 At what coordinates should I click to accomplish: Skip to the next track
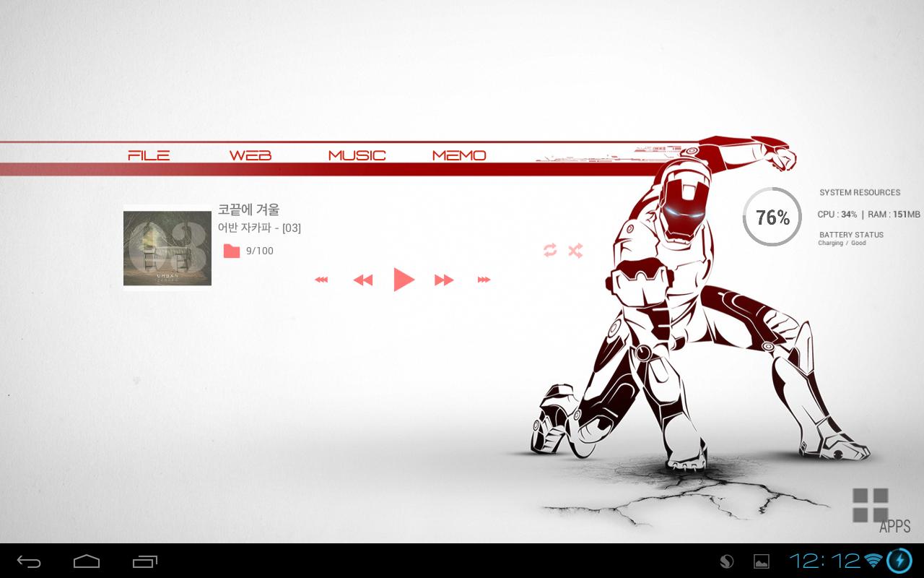pyautogui.click(x=444, y=280)
